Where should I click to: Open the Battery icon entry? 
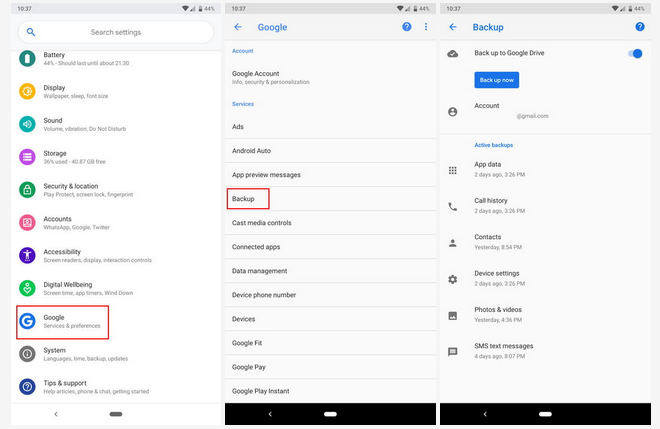[x=27, y=59]
